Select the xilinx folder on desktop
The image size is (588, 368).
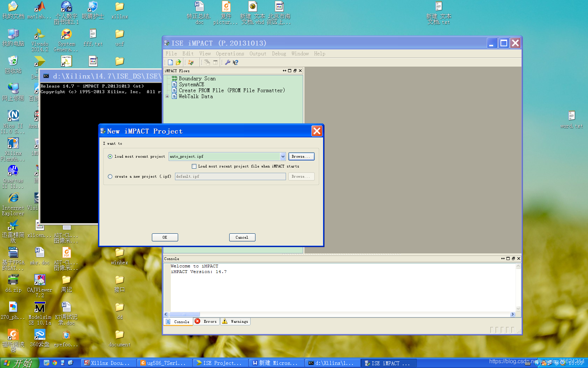pyautogui.click(x=119, y=10)
